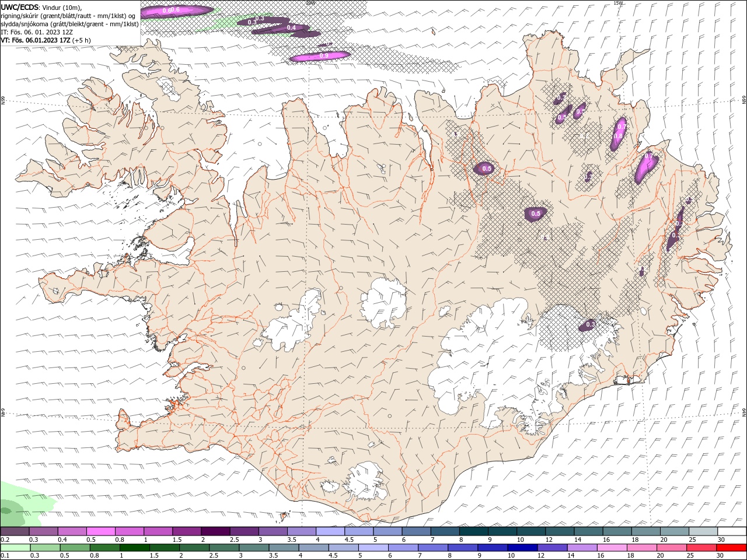This screenshot has width=747, height=560.
Task: Pick the 7 swatch in the top legend row
Action: pyautogui.click(x=445, y=531)
